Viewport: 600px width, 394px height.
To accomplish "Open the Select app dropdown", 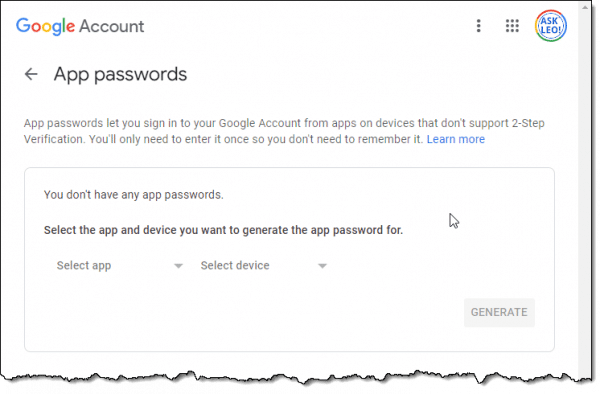I will [119, 265].
